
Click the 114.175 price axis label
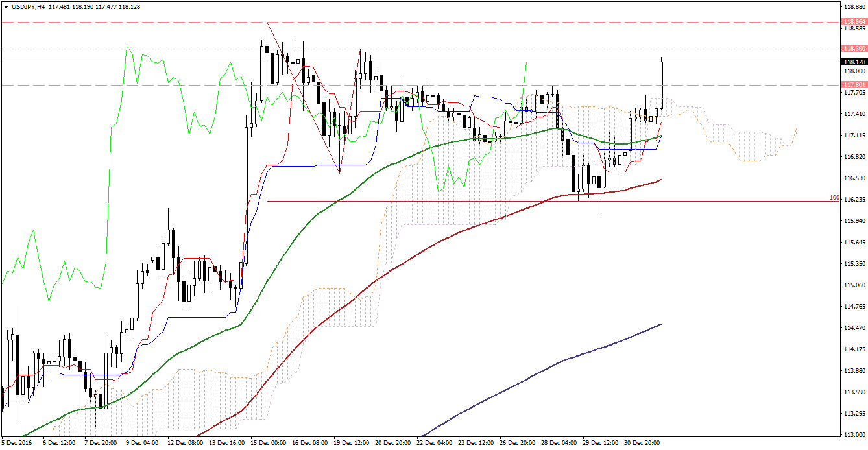tap(855, 349)
